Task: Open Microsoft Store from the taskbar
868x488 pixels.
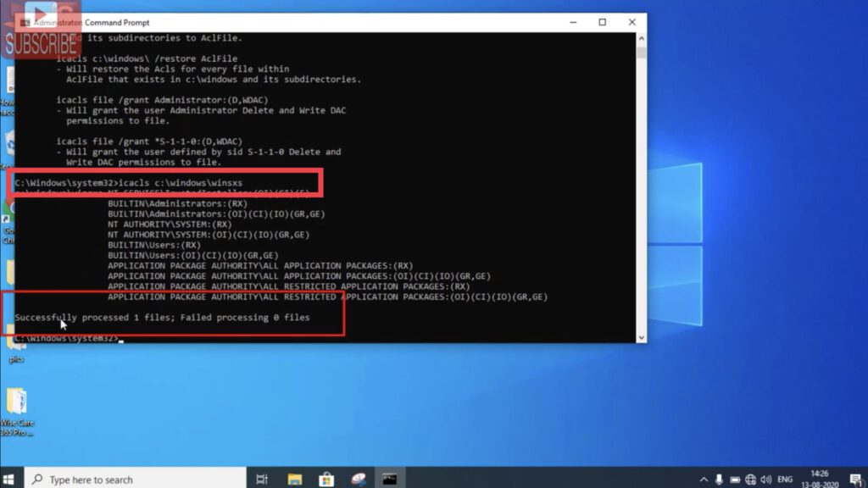Action: [326, 480]
